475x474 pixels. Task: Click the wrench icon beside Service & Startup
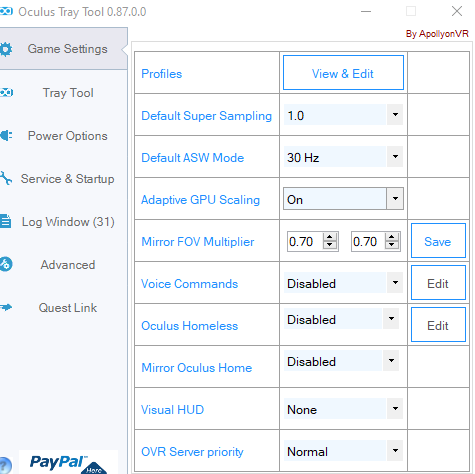click(x=6, y=178)
